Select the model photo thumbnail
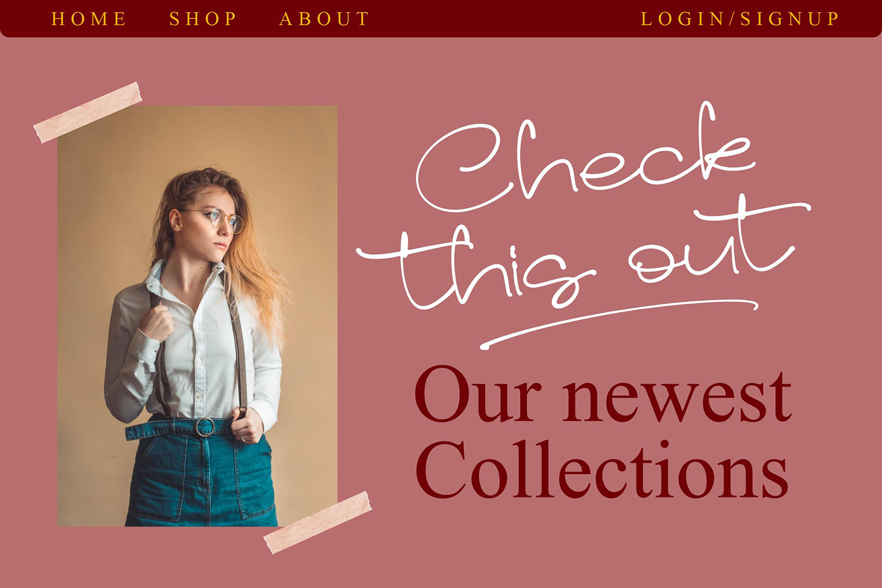 [x=198, y=316]
